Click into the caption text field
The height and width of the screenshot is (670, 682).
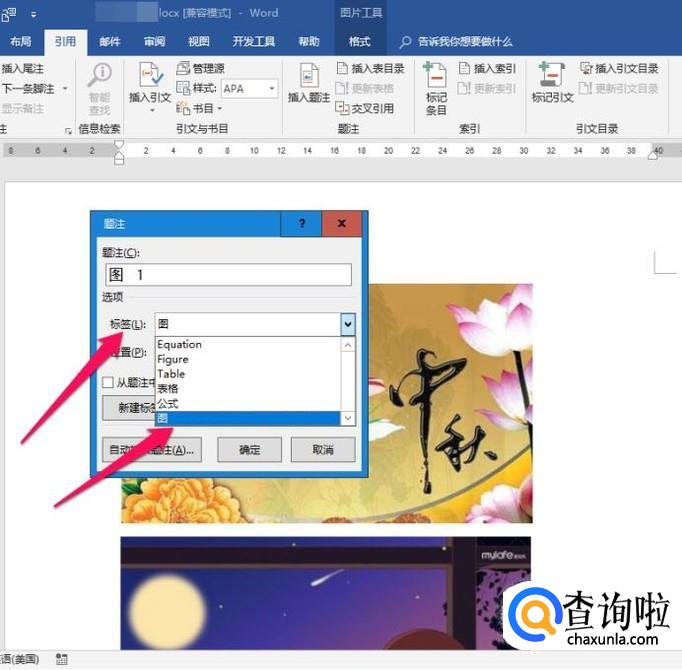click(228, 275)
